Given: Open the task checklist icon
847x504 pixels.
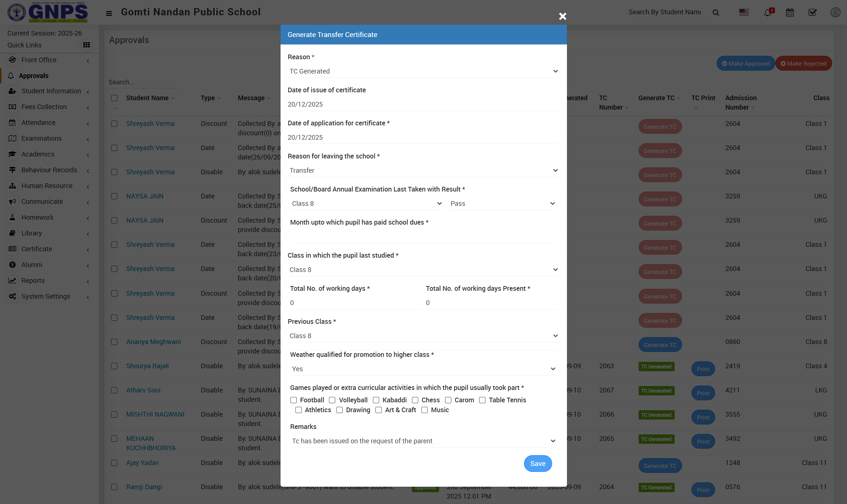Looking at the screenshot, I should tap(812, 13).
